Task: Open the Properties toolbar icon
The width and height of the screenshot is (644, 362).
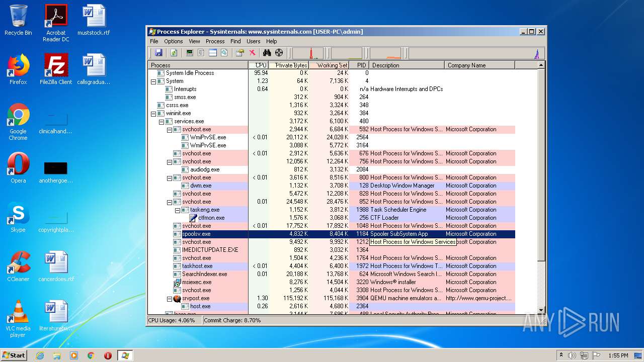Action: (x=240, y=53)
